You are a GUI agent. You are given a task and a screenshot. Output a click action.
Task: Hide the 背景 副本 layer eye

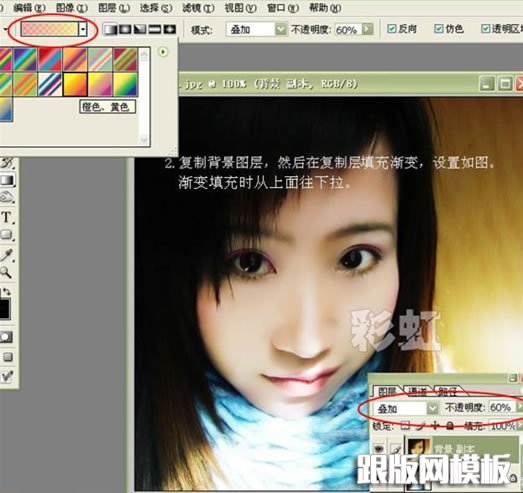coord(379,448)
